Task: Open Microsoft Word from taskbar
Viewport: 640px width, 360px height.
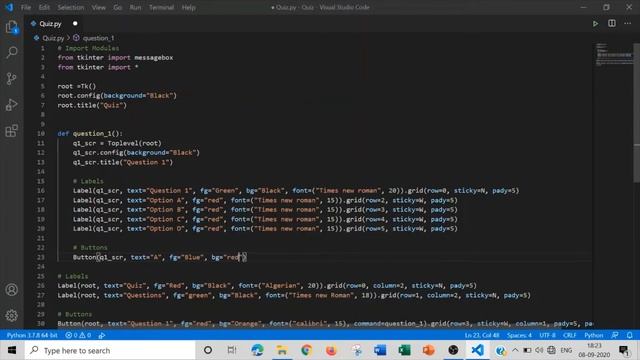Action: tap(380, 350)
